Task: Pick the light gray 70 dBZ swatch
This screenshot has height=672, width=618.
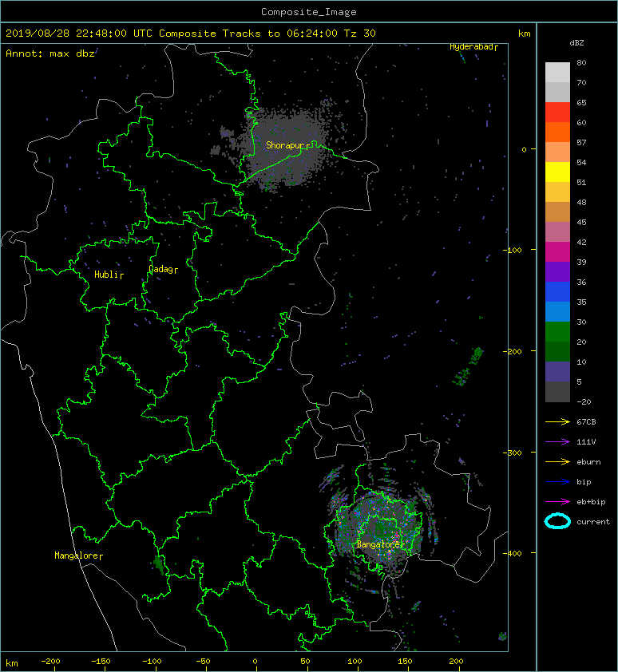Action: (x=557, y=92)
